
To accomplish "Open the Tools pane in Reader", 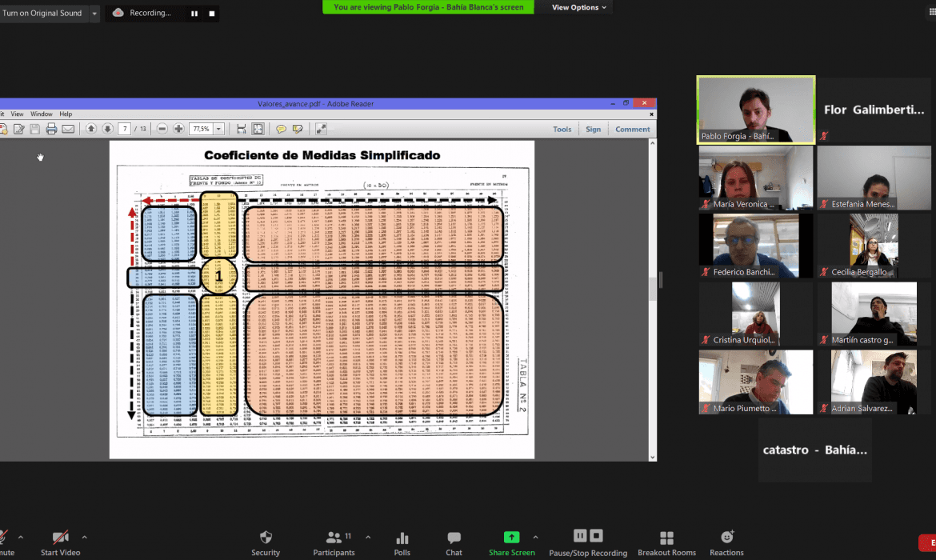I will (562, 129).
